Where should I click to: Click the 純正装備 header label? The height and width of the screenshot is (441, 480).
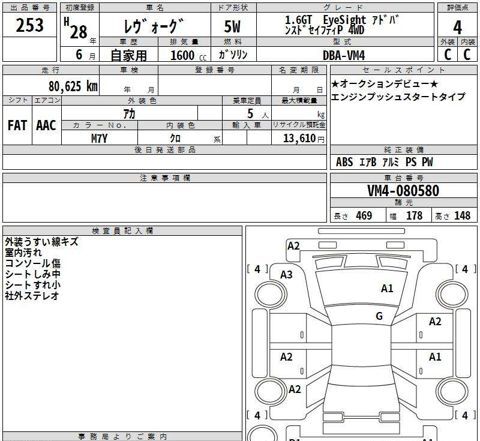(404, 150)
